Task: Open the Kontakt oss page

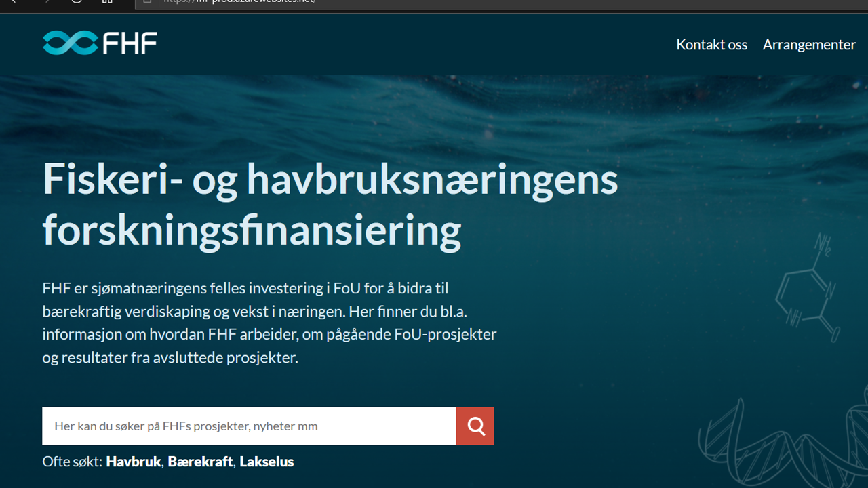Action: click(x=711, y=45)
